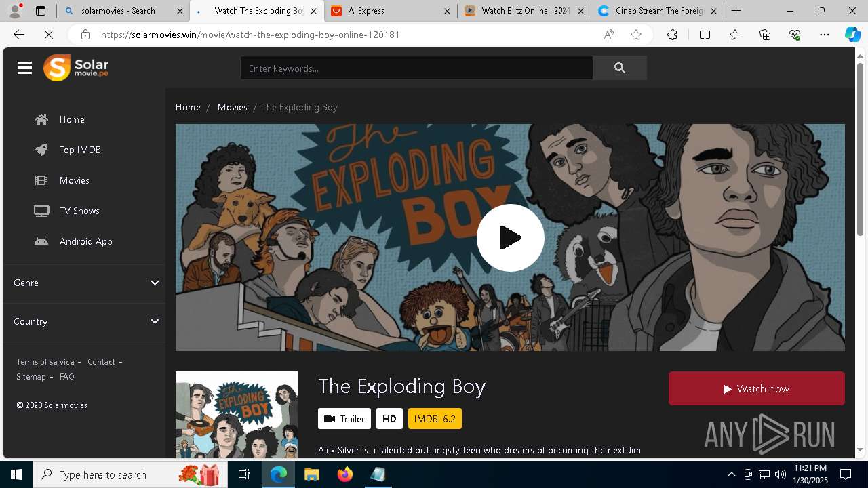Click the Home breadcrumb
Viewport: 868px width, 488px height.
[188, 107]
